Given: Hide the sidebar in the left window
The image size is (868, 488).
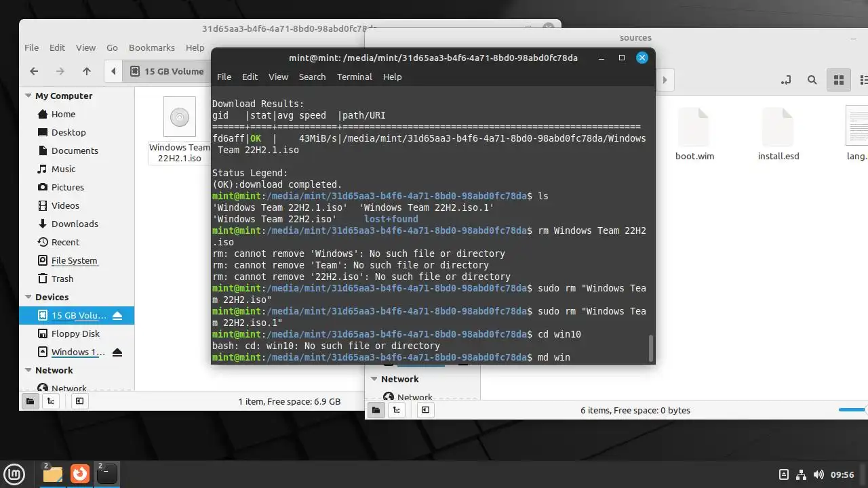Looking at the screenshot, I should point(79,401).
